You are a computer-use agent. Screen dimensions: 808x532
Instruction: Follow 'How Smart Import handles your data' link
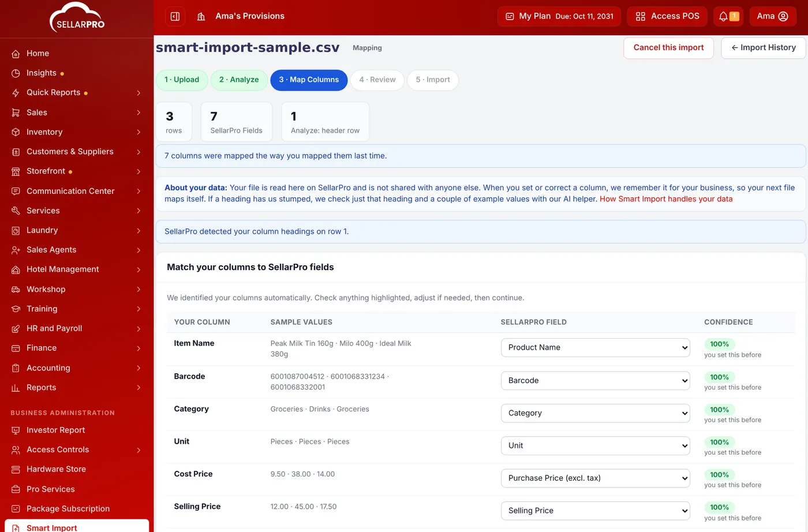pyautogui.click(x=666, y=199)
